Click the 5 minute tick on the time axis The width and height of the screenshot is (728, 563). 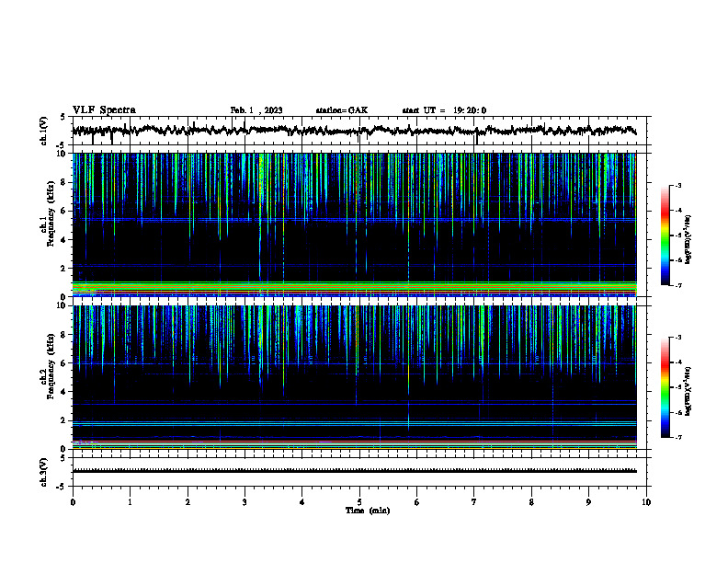(x=359, y=502)
